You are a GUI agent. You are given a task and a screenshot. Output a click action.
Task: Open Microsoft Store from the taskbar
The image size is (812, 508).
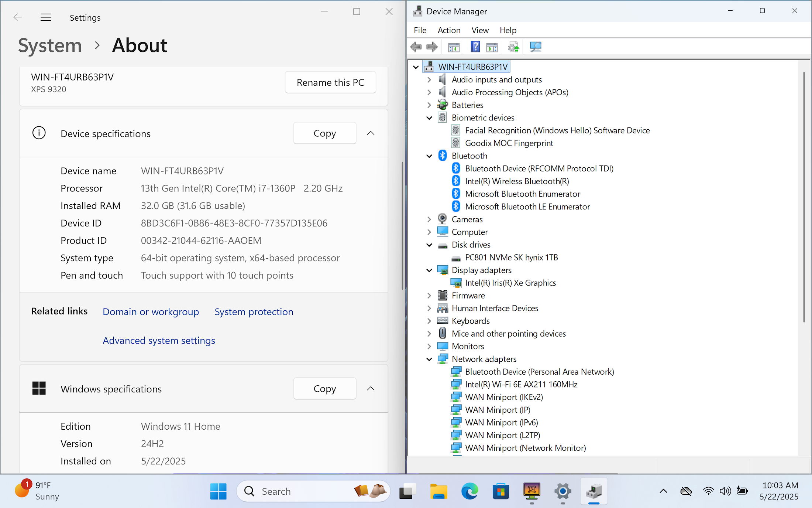point(500,491)
